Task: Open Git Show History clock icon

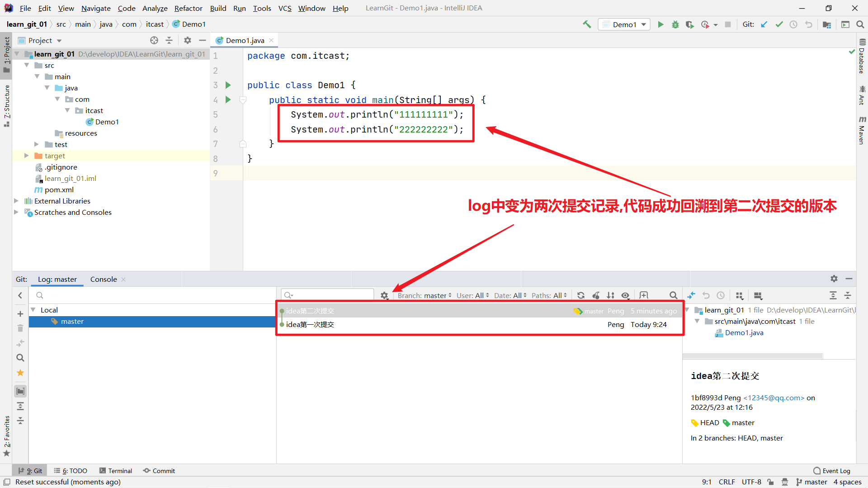Action: tap(793, 24)
